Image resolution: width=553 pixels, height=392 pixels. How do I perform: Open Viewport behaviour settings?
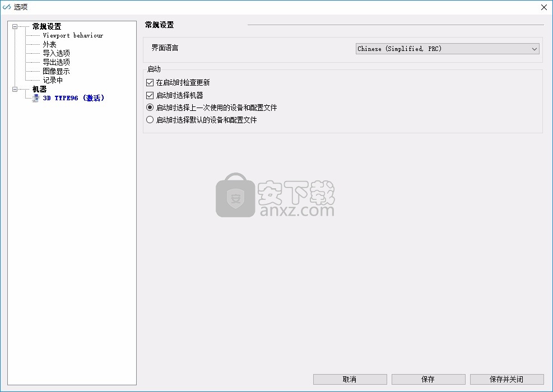73,35
